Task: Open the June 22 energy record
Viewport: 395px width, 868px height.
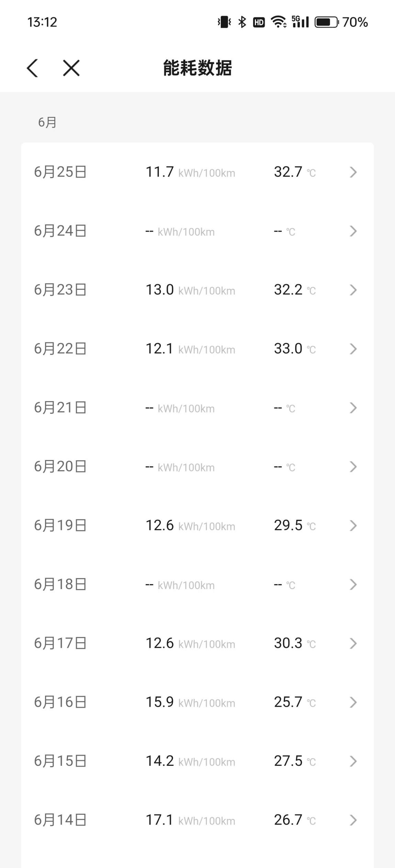Action: [197, 349]
